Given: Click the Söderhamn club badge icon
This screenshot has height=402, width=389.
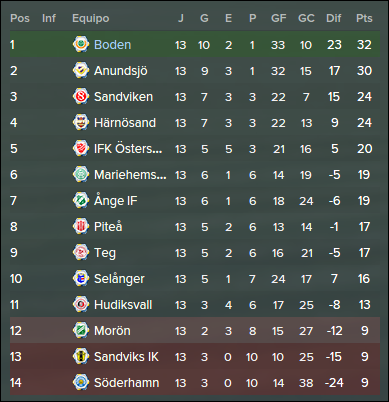Looking at the screenshot, I should [x=81, y=382].
